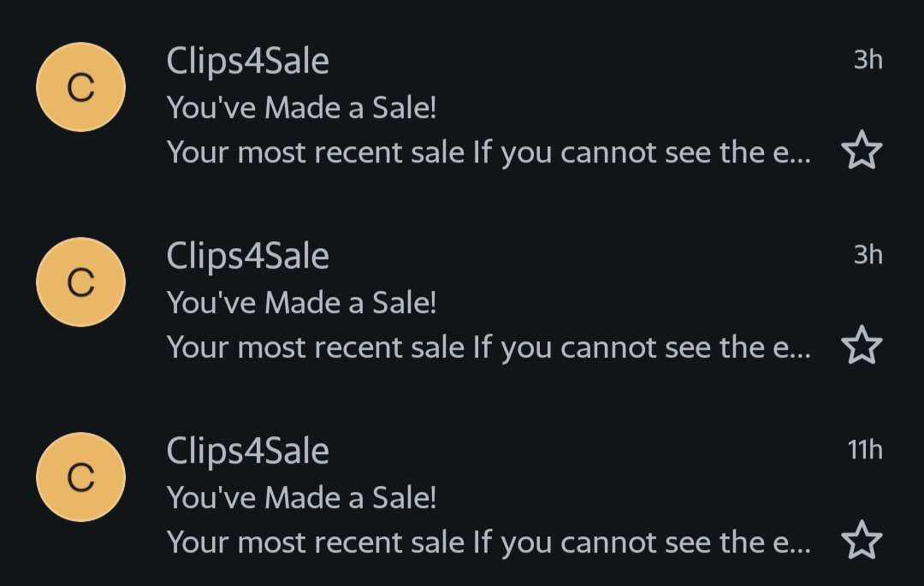924x586 pixels.
Task: Click the Clips4Sale sender name in the bottom email
Action: [247, 451]
